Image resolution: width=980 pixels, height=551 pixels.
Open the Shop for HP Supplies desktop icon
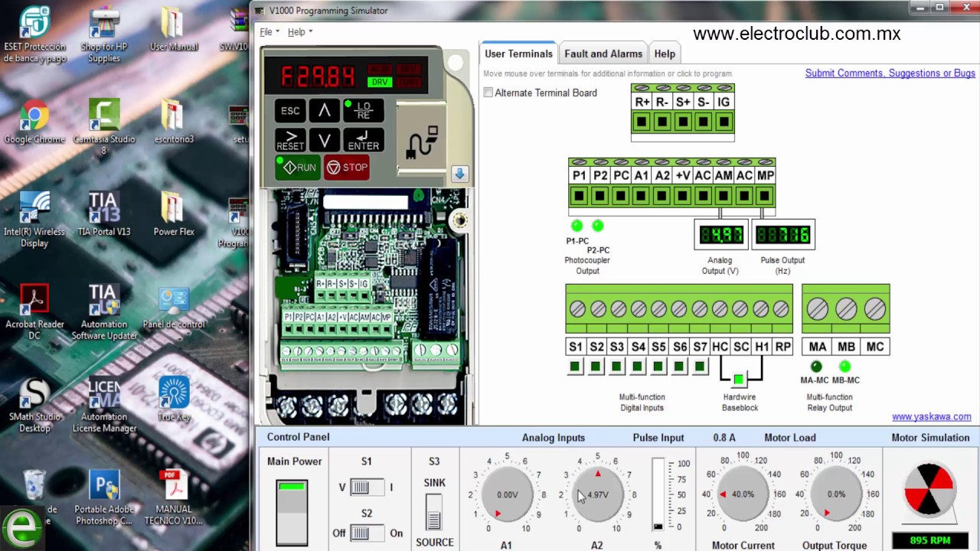click(104, 34)
